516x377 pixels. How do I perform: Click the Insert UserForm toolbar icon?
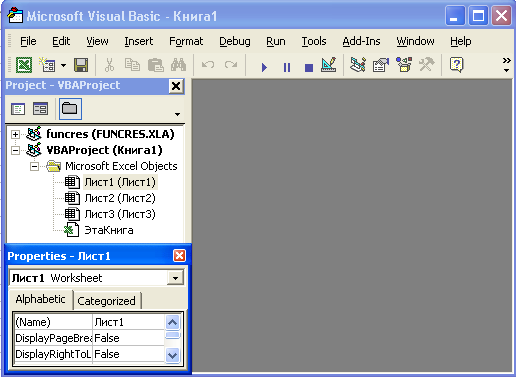coord(47,65)
